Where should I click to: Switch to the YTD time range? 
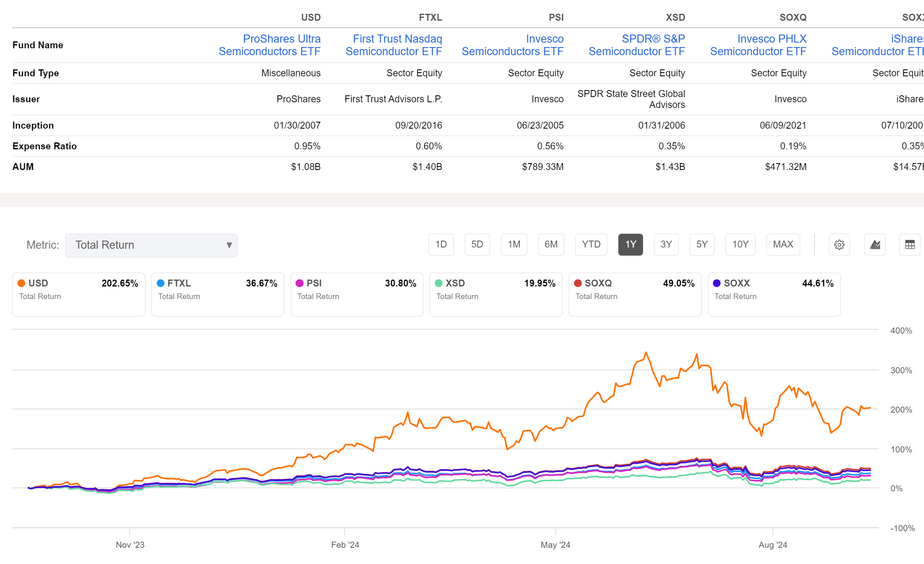[591, 244]
